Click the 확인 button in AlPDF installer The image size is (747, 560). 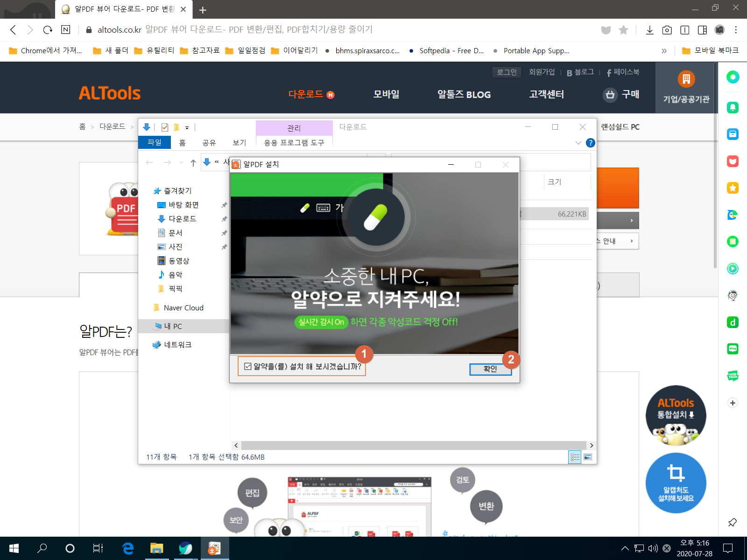tap(490, 369)
